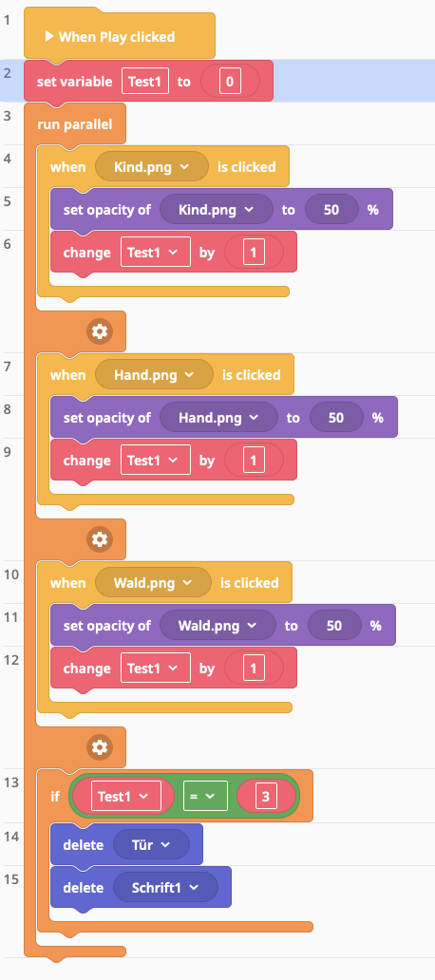Click the 50 opacity value for Kind.png
This screenshot has width=435, height=980.
(331, 209)
